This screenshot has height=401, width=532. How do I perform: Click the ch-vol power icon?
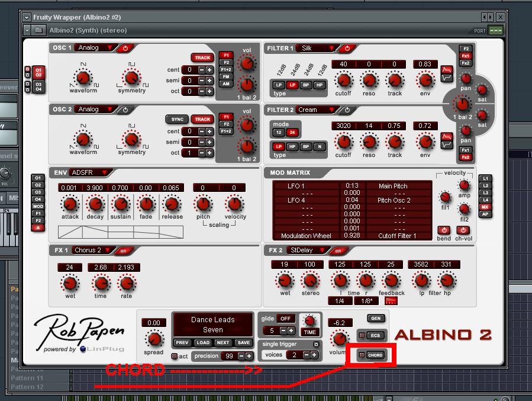(463, 230)
